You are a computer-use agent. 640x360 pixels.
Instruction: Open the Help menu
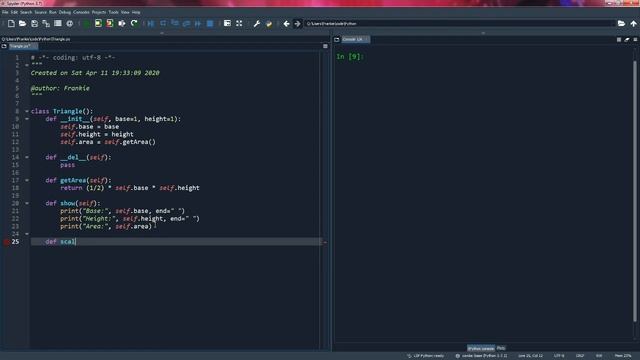click(x=136, y=12)
